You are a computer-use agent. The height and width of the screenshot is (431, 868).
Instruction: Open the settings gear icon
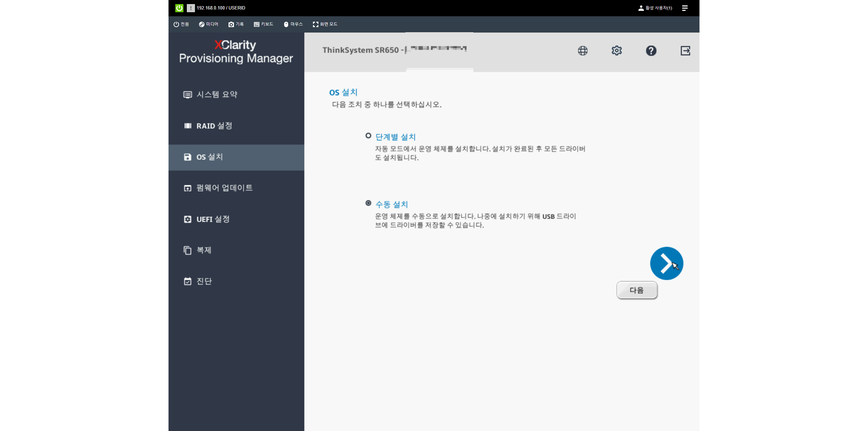[x=616, y=51]
